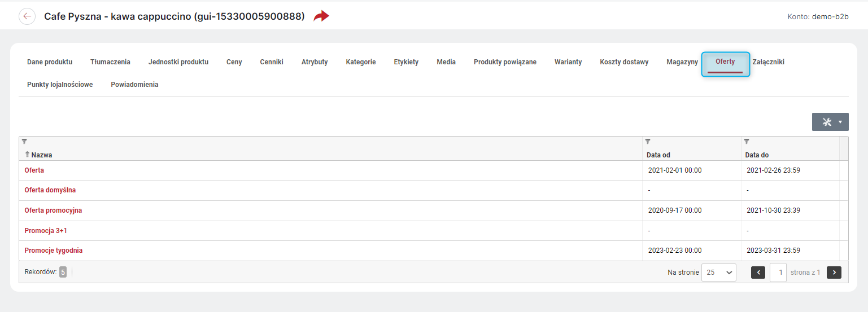Sort table by Nazwa column header

42,155
